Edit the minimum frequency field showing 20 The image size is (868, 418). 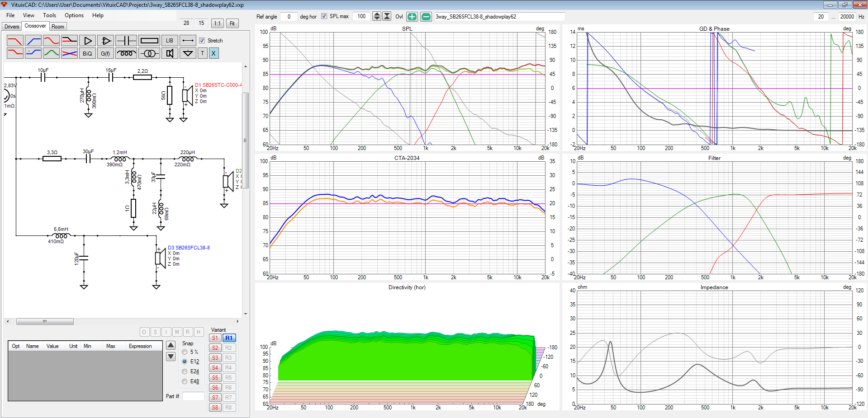point(821,17)
